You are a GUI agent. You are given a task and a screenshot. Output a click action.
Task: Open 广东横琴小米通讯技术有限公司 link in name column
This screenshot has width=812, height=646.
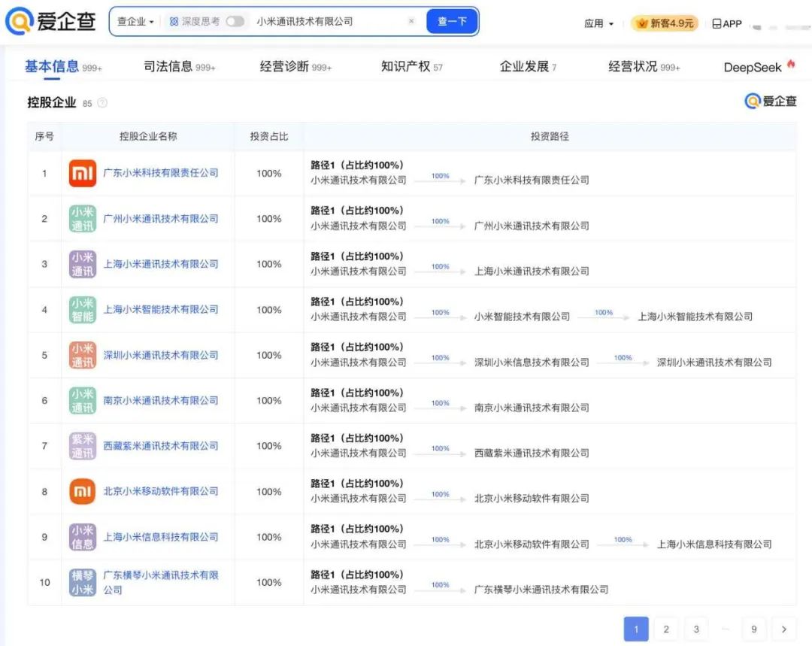(x=161, y=582)
